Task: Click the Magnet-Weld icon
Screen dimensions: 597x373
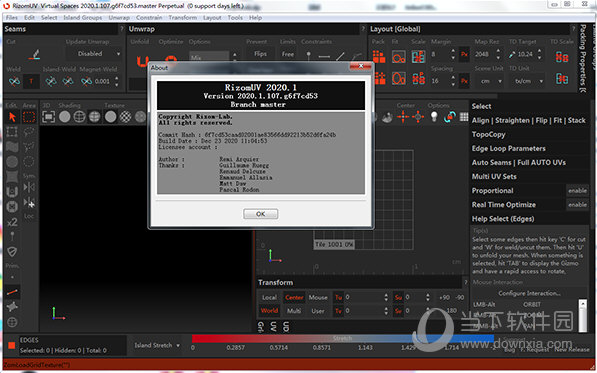Action: (86, 81)
